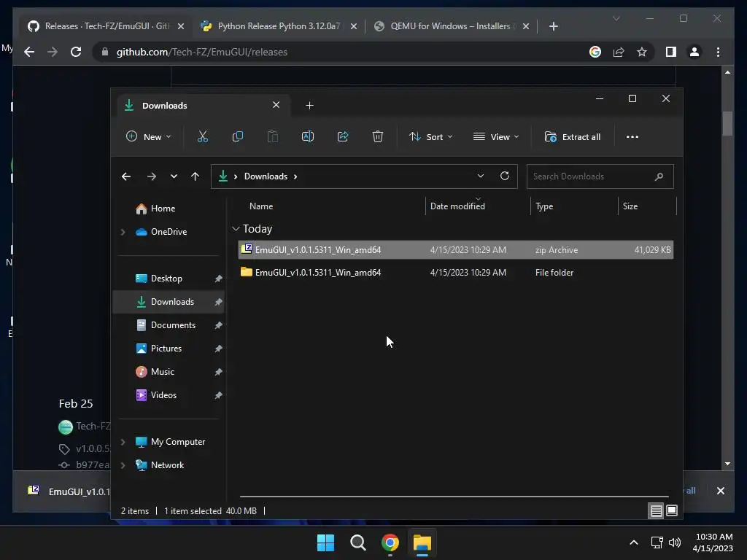Click Chrome's back arrow button
Viewport: 747px width, 560px height.
pyautogui.click(x=29, y=52)
